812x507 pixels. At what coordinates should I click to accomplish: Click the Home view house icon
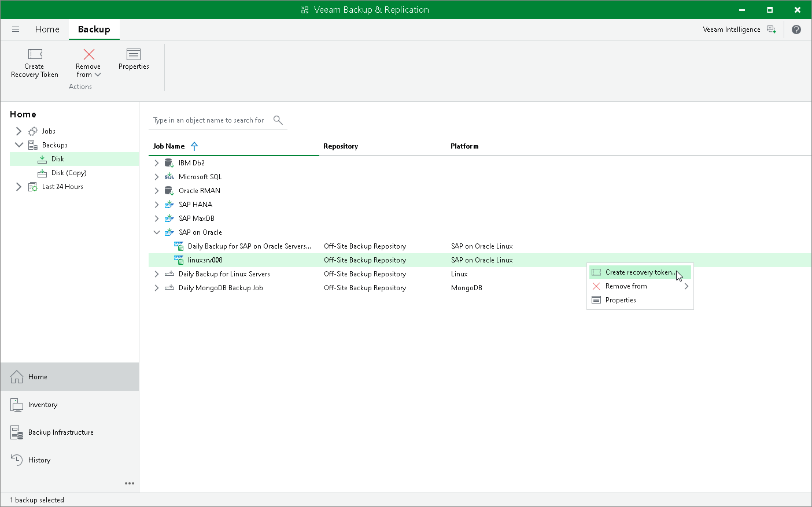(x=17, y=377)
